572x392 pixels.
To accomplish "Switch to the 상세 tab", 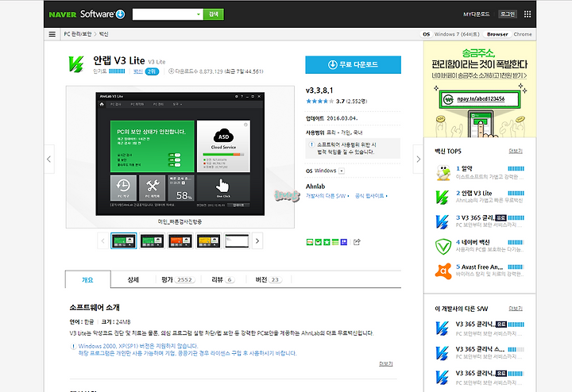I will tap(133, 279).
